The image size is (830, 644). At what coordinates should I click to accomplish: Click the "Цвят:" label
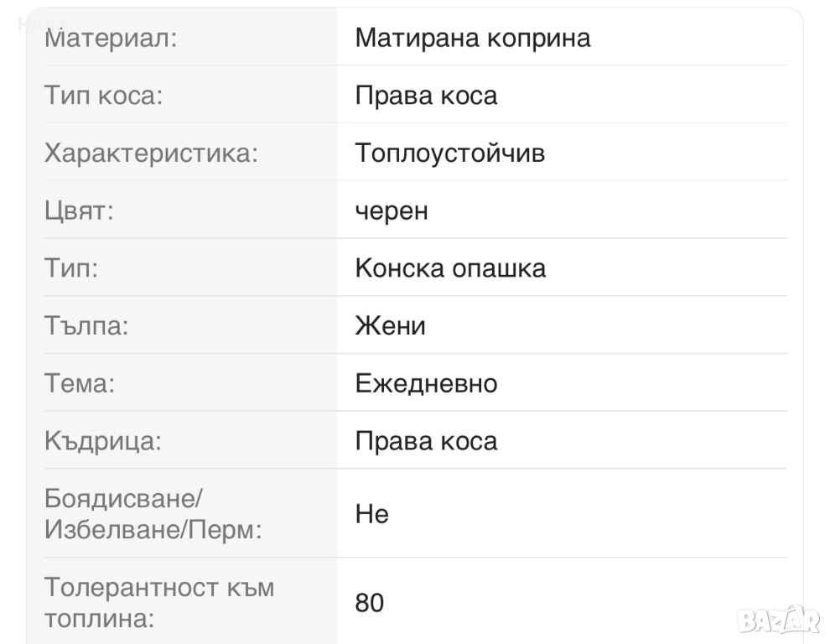pos(79,210)
